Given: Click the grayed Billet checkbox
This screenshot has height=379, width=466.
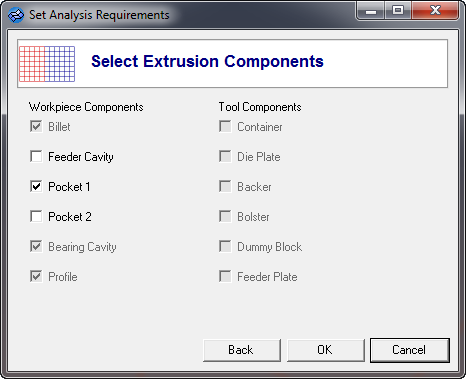Looking at the screenshot, I should point(36,126).
